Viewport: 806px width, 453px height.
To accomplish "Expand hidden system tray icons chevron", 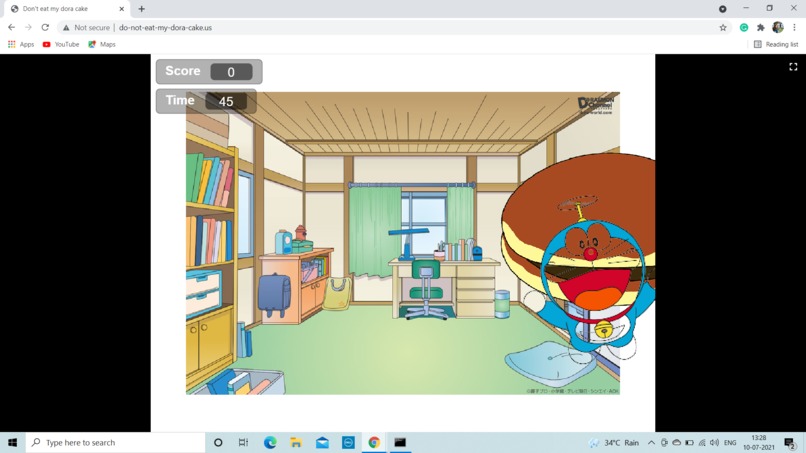I will click(x=651, y=442).
